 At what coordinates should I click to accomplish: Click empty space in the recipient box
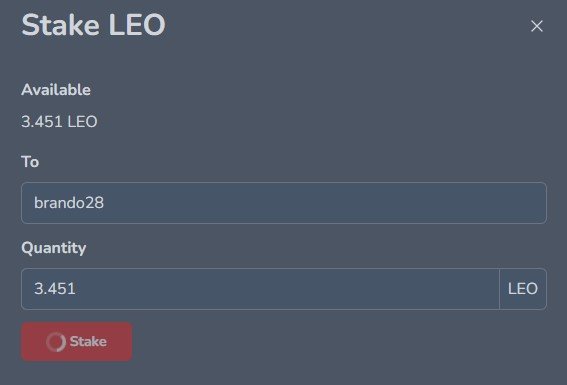[x=325, y=203]
